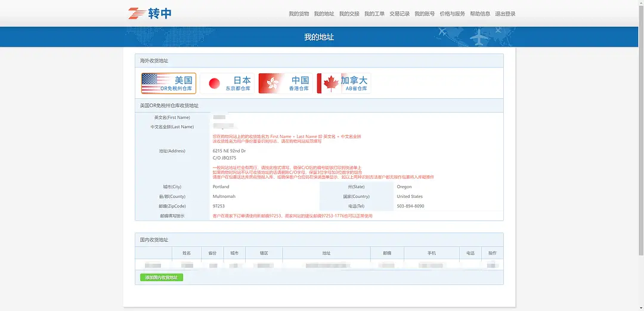Choose the 中国 香港仓库 flag button
This screenshot has height=311, width=644.
coord(285,83)
